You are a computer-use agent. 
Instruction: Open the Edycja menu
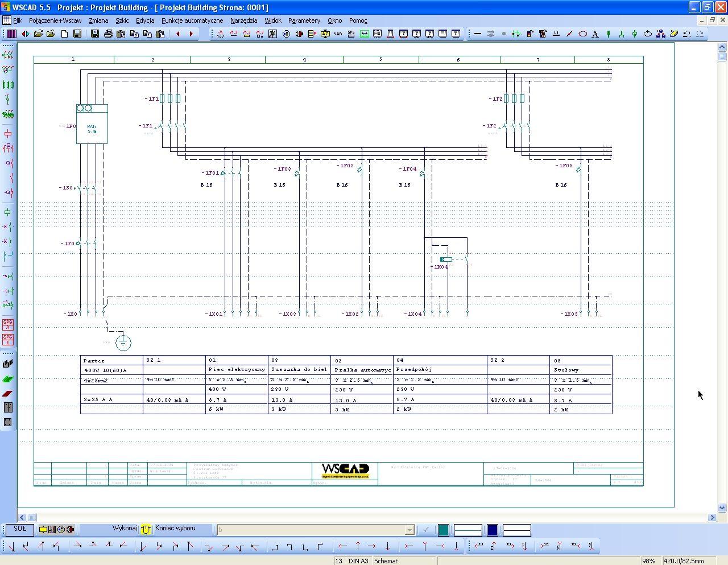point(145,20)
